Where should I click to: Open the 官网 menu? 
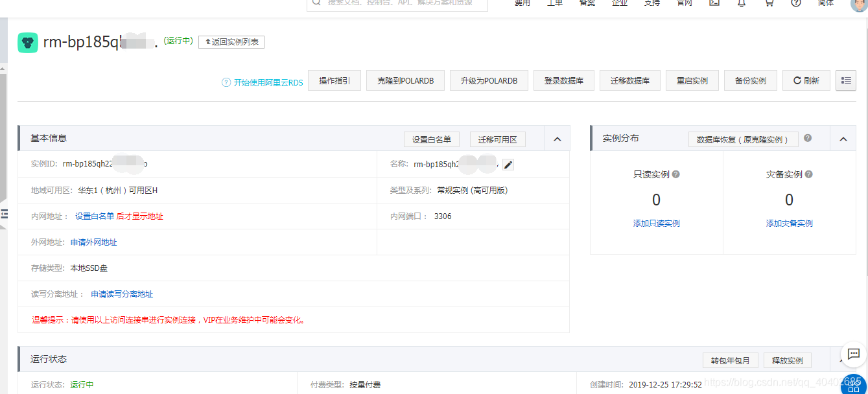[685, 3]
